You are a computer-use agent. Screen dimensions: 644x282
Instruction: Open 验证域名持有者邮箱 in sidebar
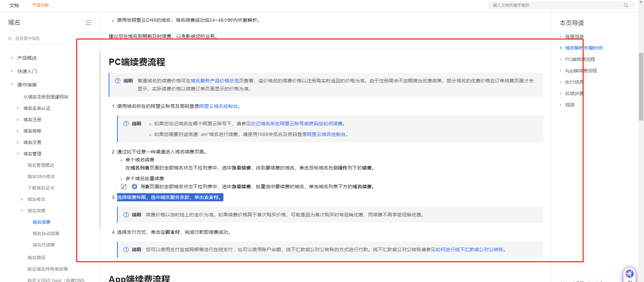[x=48, y=269]
